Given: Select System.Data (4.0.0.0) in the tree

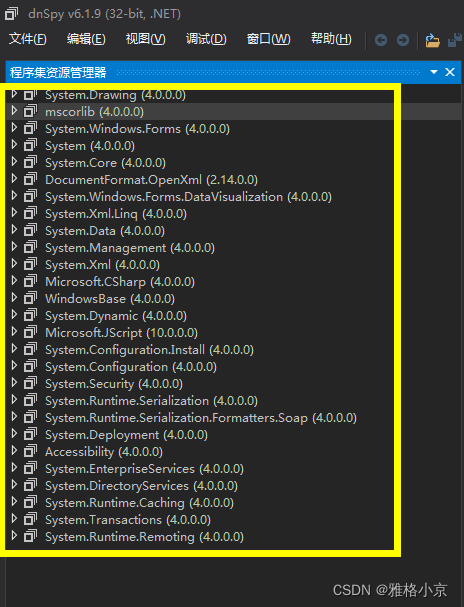Looking at the screenshot, I should [105, 231].
